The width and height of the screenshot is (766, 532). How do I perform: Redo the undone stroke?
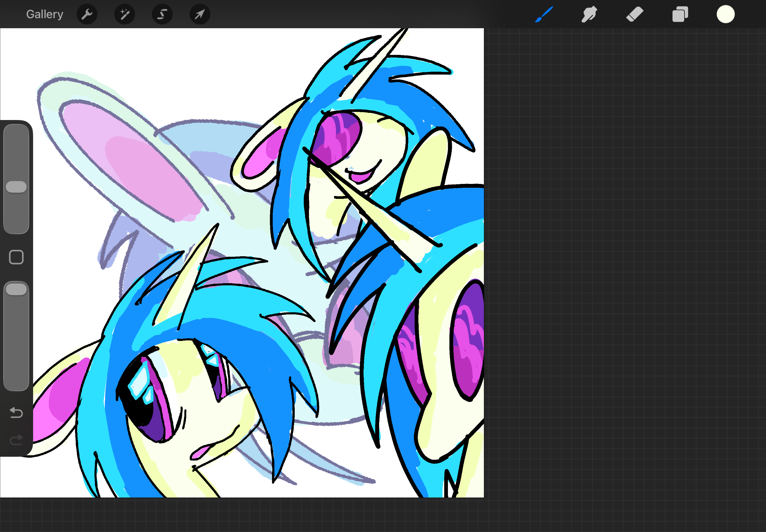click(x=16, y=440)
